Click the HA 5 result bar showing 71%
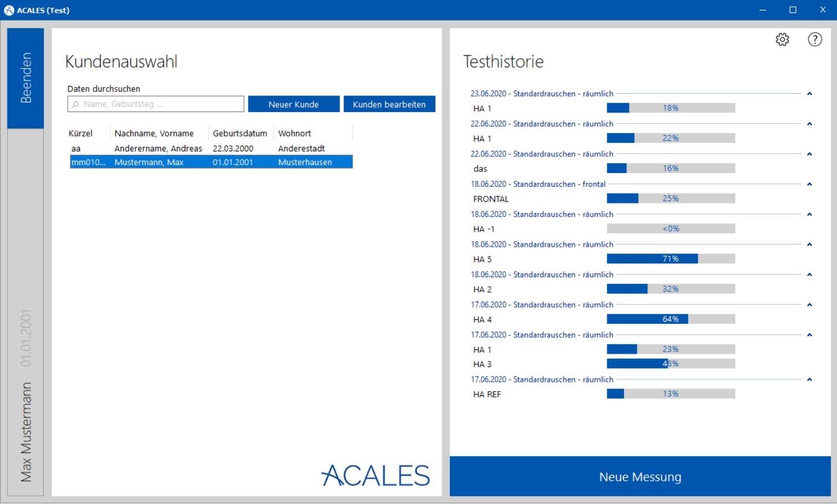837x504 pixels. 670,259
